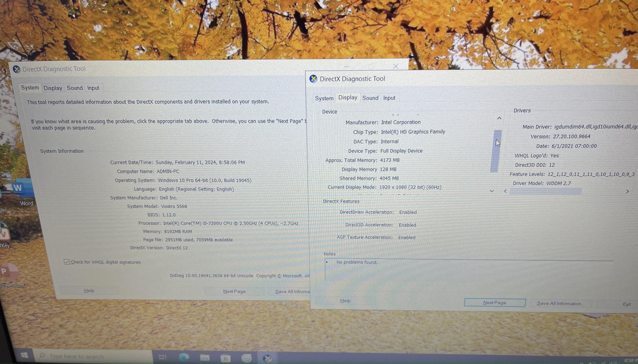Open the Input tab in the front window
The image size is (638, 364).
[389, 98]
